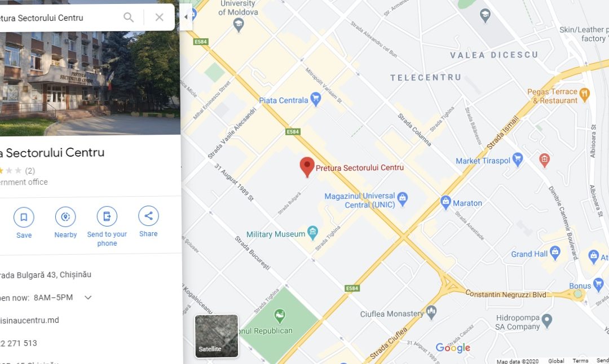Click the Global link in the map footer
The image size is (609, 364).
pyautogui.click(x=556, y=361)
